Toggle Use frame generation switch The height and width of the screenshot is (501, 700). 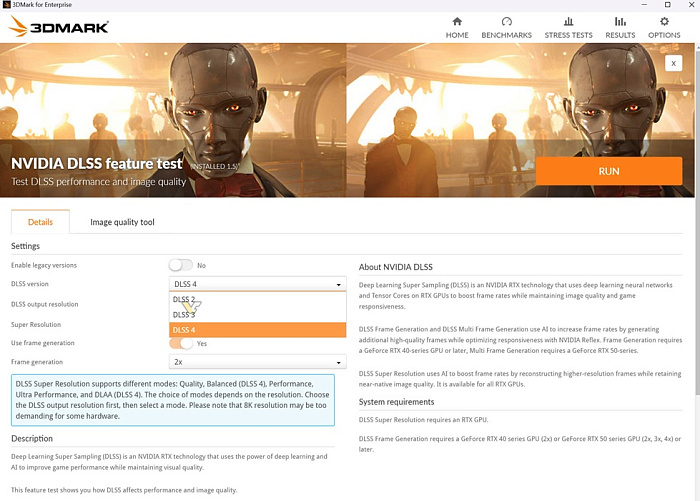click(x=180, y=343)
